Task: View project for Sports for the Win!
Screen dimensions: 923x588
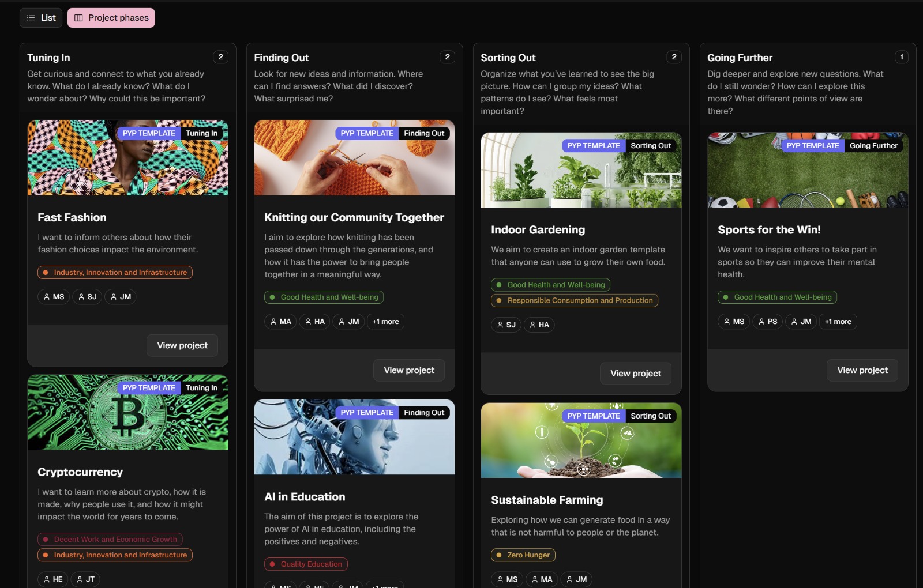Action: tap(862, 370)
